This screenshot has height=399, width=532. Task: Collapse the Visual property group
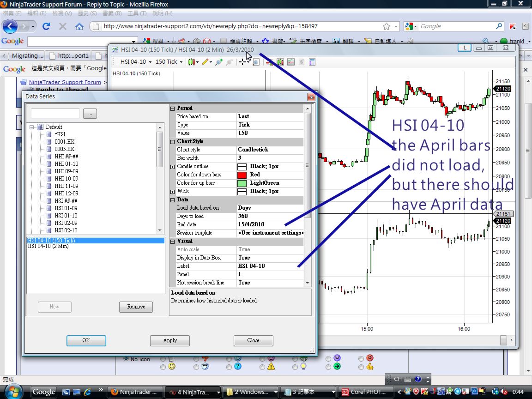tap(172, 242)
